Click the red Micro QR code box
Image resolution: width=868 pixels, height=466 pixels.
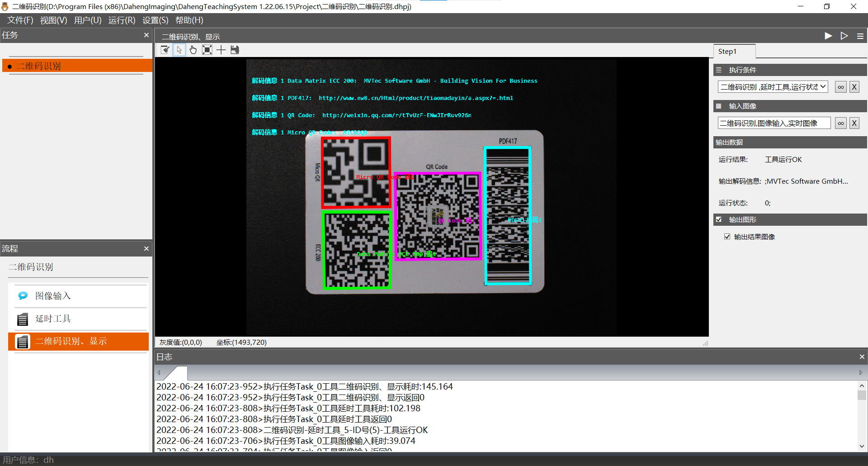(x=356, y=172)
